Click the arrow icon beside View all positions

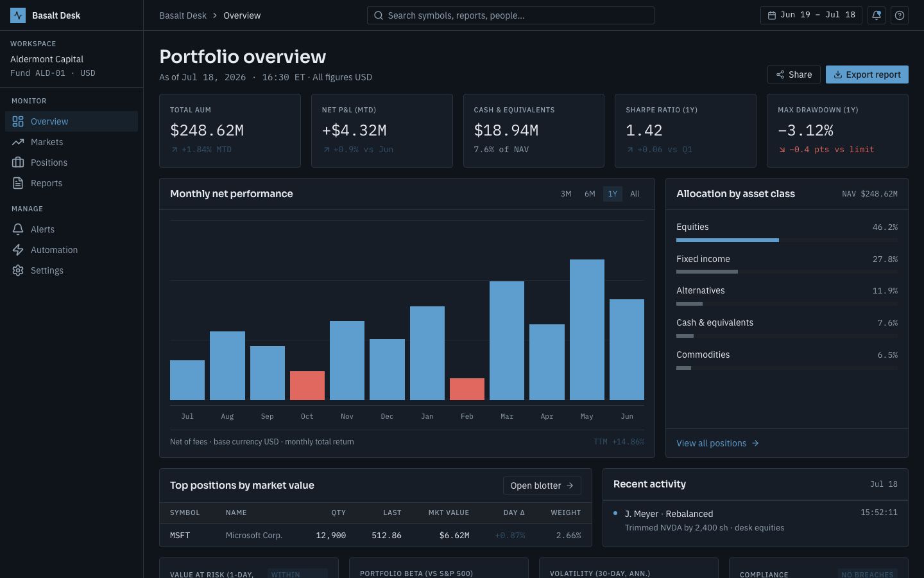tap(755, 443)
